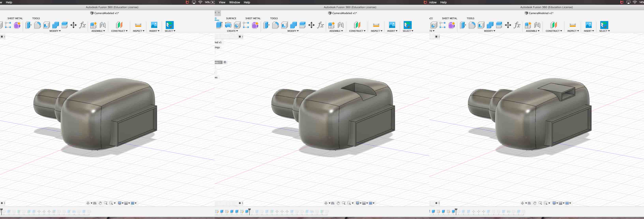The width and height of the screenshot is (644, 219).
Task: Open fx Change Parameters in left window
Action: pos(82,25)
